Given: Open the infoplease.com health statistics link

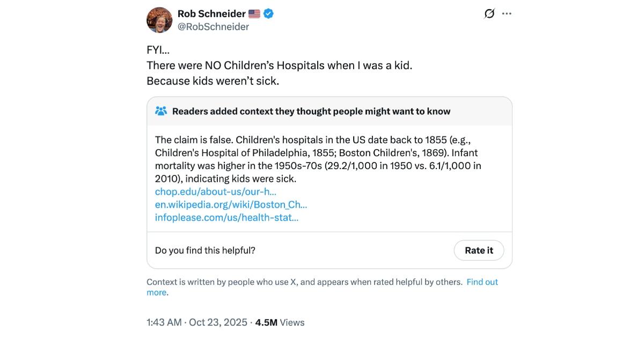Looking at the screenshot, I should click(x=226, y=217).
